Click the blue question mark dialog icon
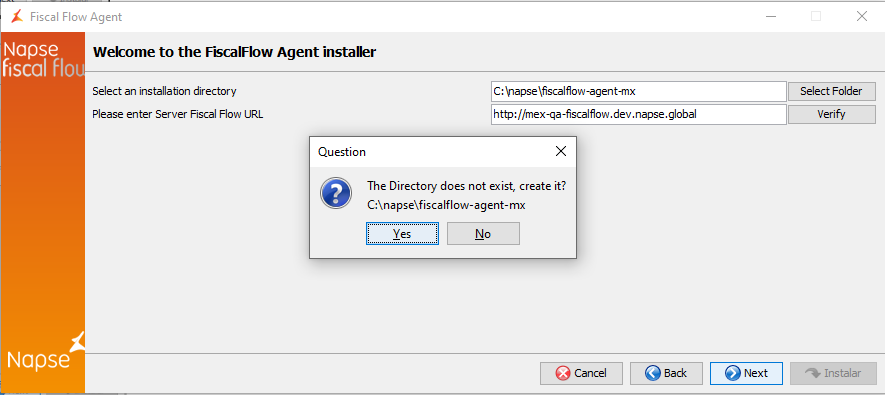Image resolution: width=885 pixels, height=395 pixels. pos(336,192)
